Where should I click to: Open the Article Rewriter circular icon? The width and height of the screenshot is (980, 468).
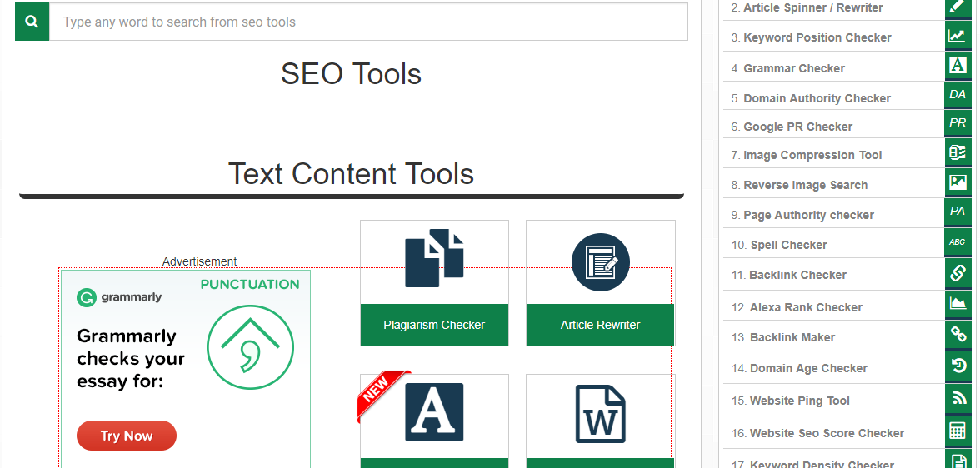click(600, 262)
